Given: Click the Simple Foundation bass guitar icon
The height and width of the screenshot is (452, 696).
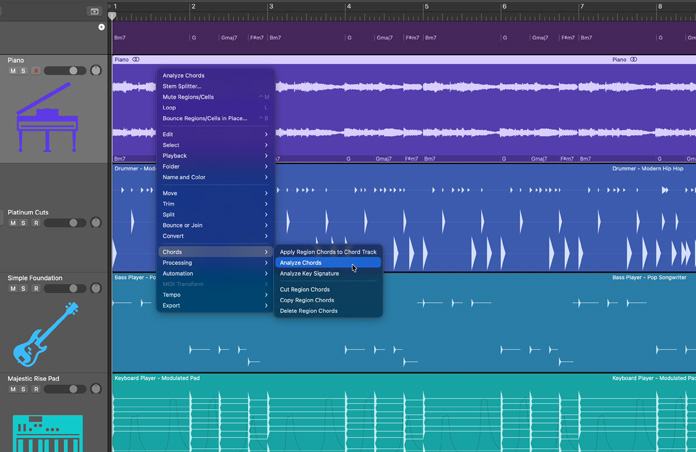Looking at the screenshot, I should tap(45, 334).
